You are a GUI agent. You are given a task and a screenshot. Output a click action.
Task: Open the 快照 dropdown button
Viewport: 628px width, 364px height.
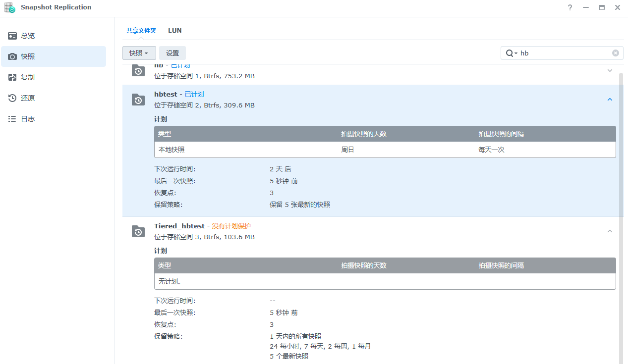pos(139,53)
